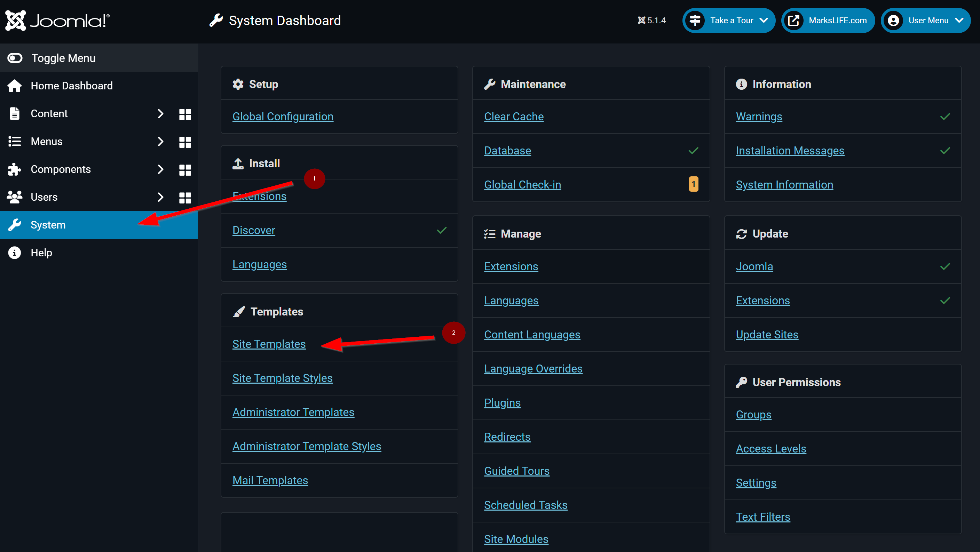Open Administrator Template Styles link
980x552 pixels.
tap(307, 446)
